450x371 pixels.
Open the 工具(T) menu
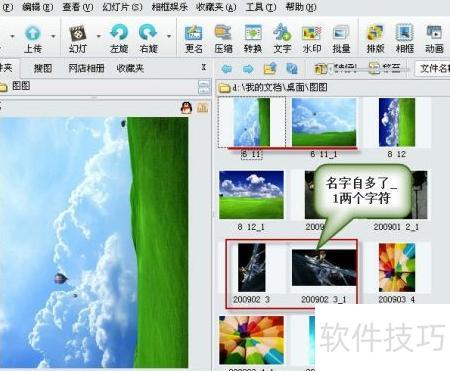[x=261, y=7]
